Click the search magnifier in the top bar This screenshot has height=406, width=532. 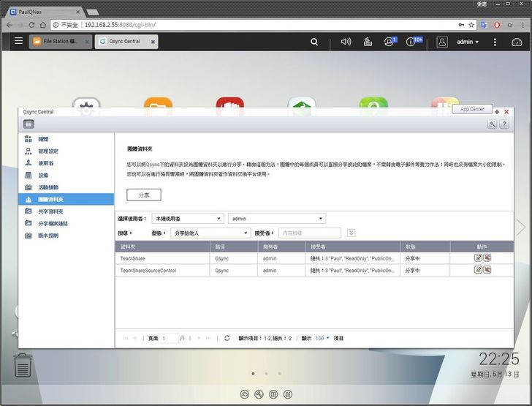click(x=314, y=42)
